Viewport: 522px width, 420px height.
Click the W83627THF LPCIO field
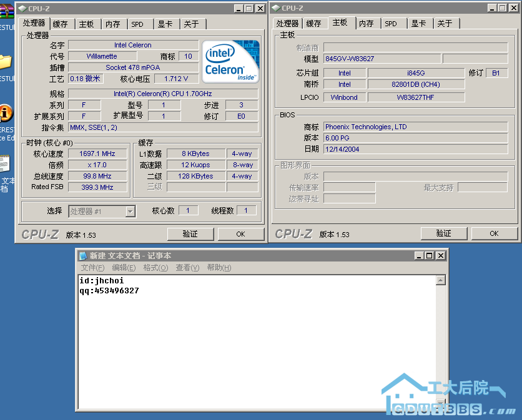(x=416, y=97)
